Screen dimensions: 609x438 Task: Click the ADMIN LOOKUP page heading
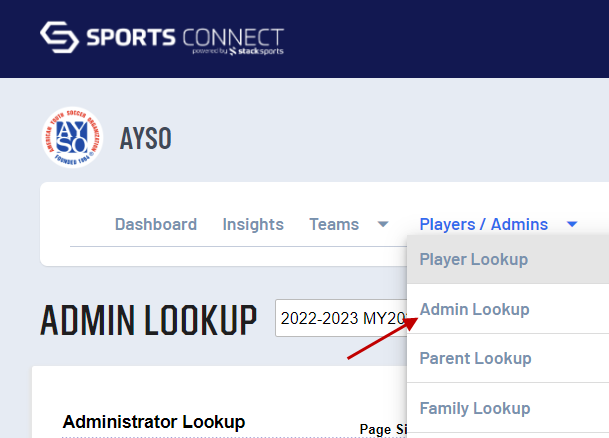click(x=148, y=320)
